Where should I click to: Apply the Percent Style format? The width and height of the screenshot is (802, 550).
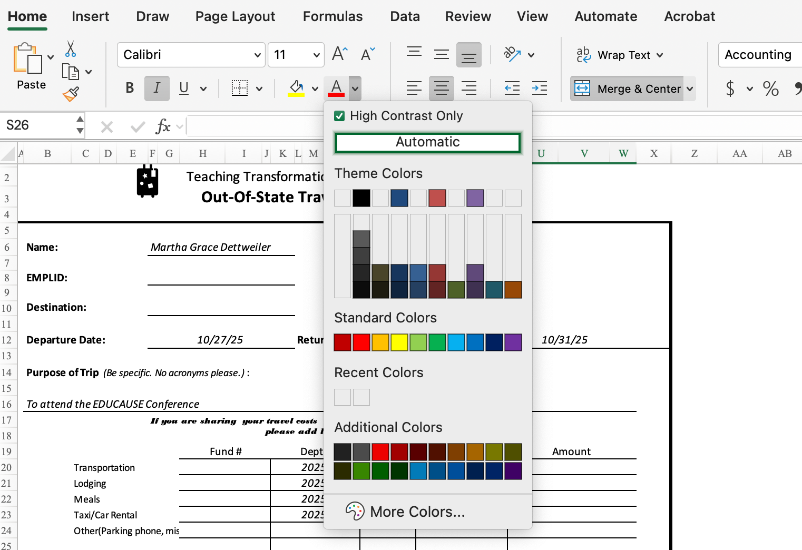[771, 88]
